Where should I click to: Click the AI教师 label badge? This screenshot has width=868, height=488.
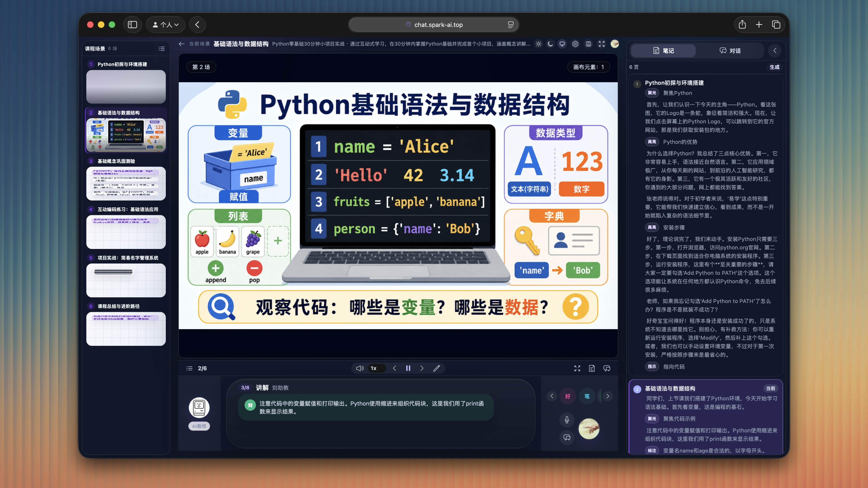click(199, 426)
